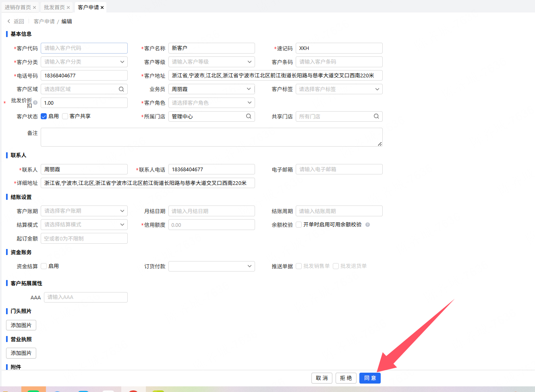Click 客户名称 field with 新客户
The width and height of the screenshot is (535, 392).
(212, 48)
